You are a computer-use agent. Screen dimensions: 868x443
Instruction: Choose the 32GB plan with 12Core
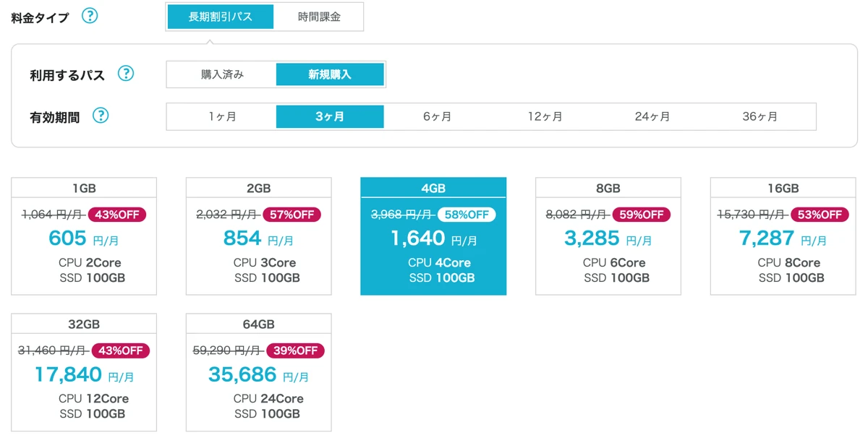coord(84,372)
